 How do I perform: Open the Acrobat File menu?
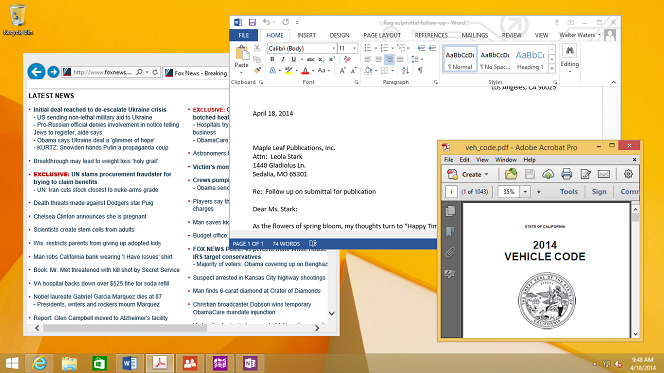coord(448,160)
